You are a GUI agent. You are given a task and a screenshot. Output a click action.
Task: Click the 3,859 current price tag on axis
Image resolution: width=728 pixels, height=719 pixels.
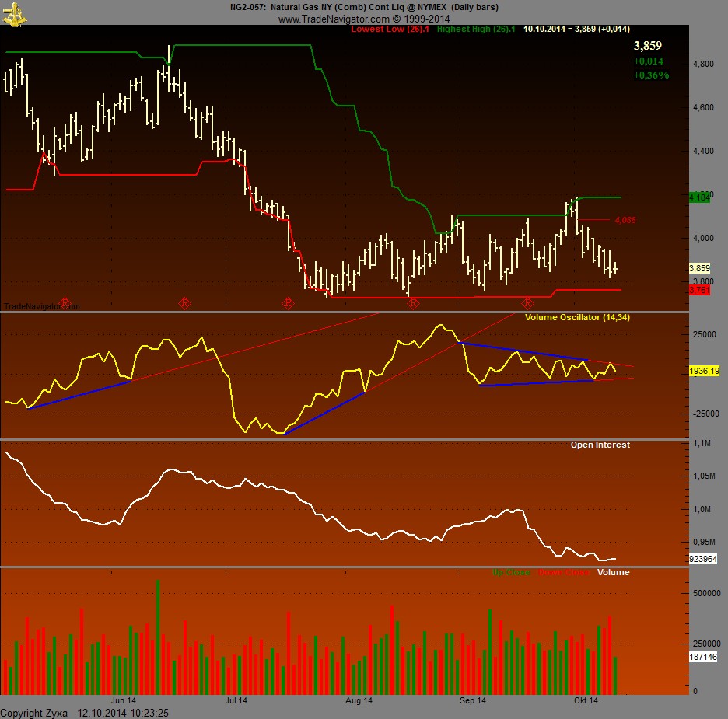(x=701, y=267)
